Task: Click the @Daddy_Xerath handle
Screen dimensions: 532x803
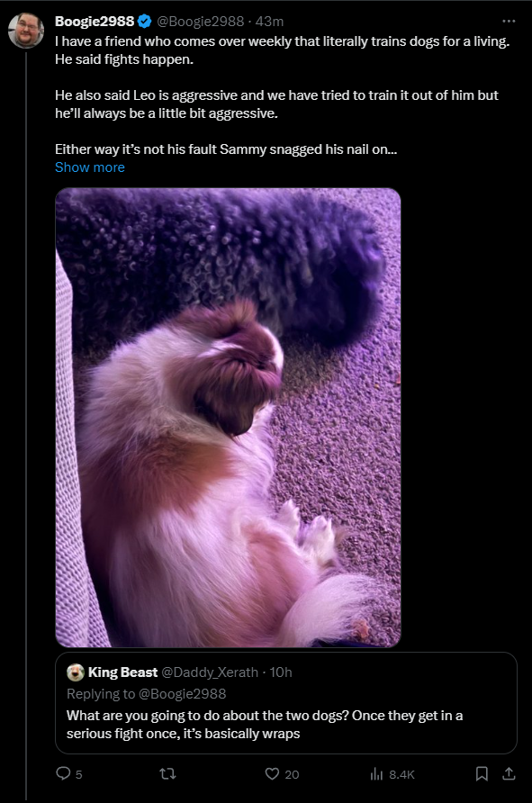Action: pos(210,672)
